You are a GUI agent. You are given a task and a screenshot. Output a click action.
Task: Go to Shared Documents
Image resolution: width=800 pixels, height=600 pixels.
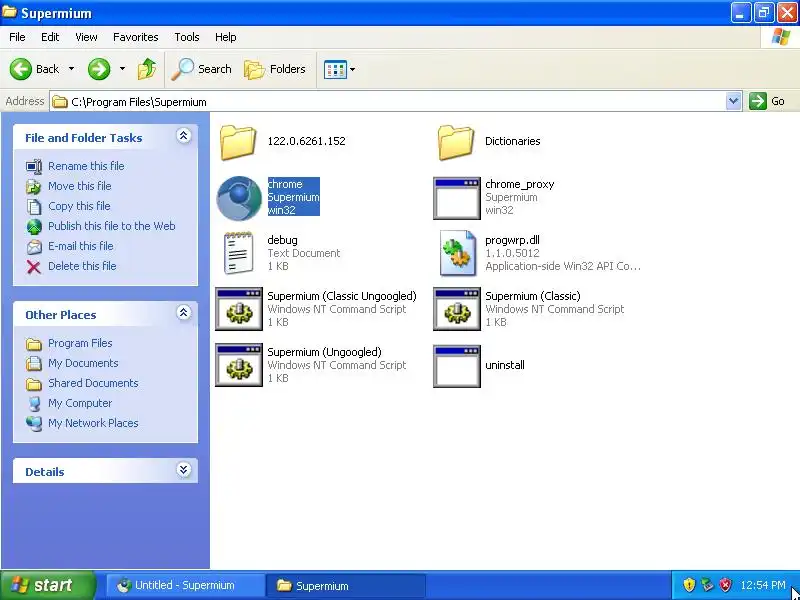tap(93, 383)
